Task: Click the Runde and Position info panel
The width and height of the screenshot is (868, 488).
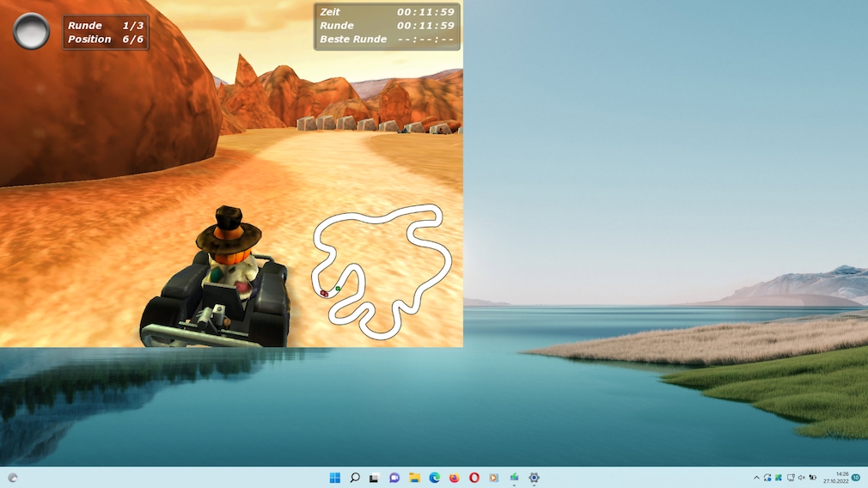Action: point(106,33)
